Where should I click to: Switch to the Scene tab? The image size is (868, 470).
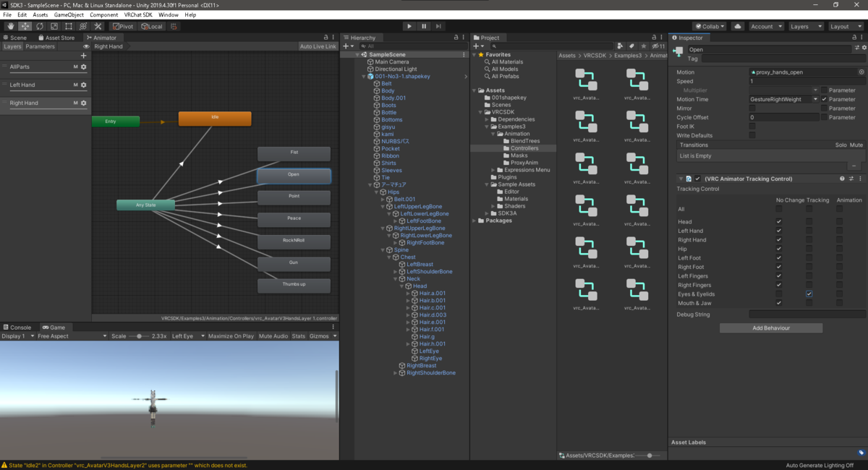click(15, 38)
